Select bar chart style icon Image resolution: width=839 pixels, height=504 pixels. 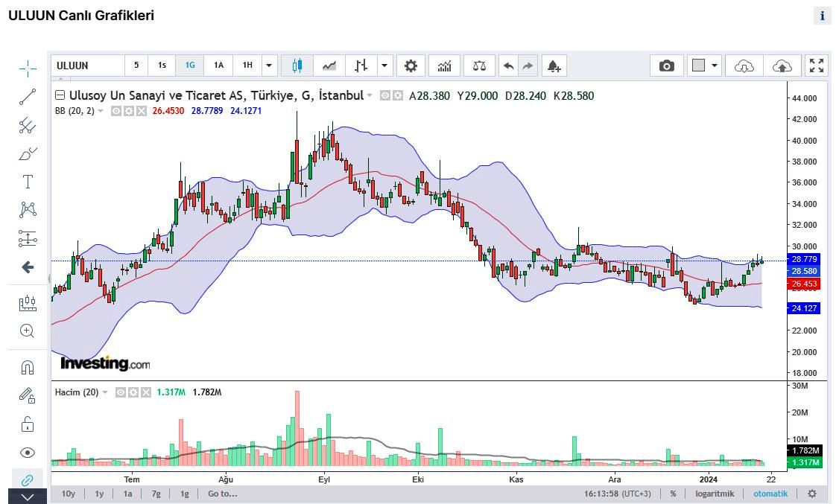pyautogui.click(x=361, y=66)
